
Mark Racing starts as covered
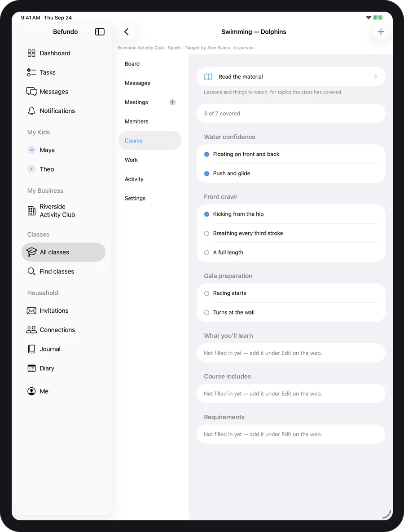206,293
